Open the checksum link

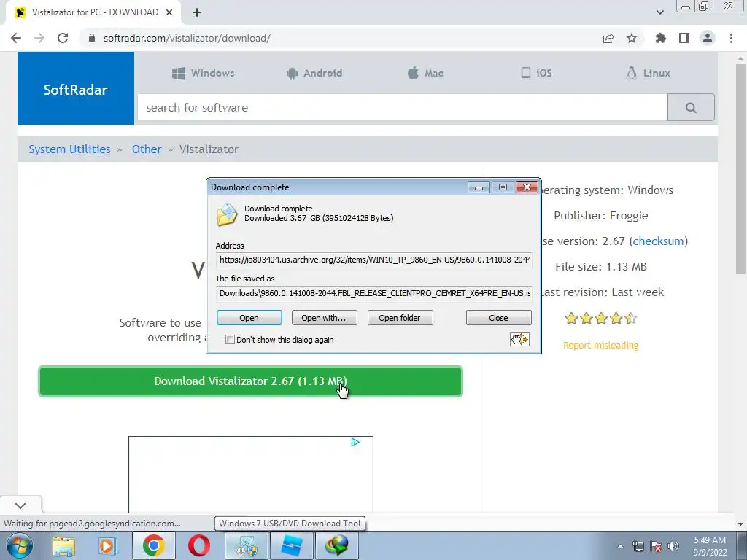pos(658,241)
